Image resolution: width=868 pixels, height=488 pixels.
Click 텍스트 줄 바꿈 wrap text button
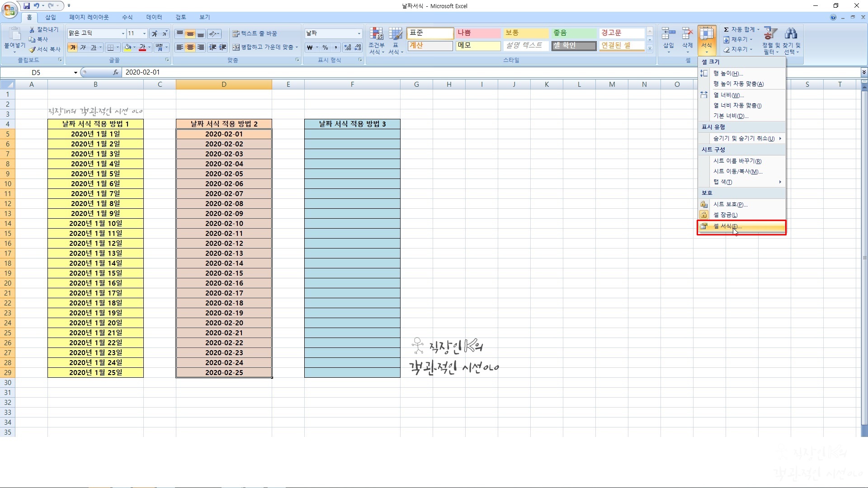click(x=255, y=33)
